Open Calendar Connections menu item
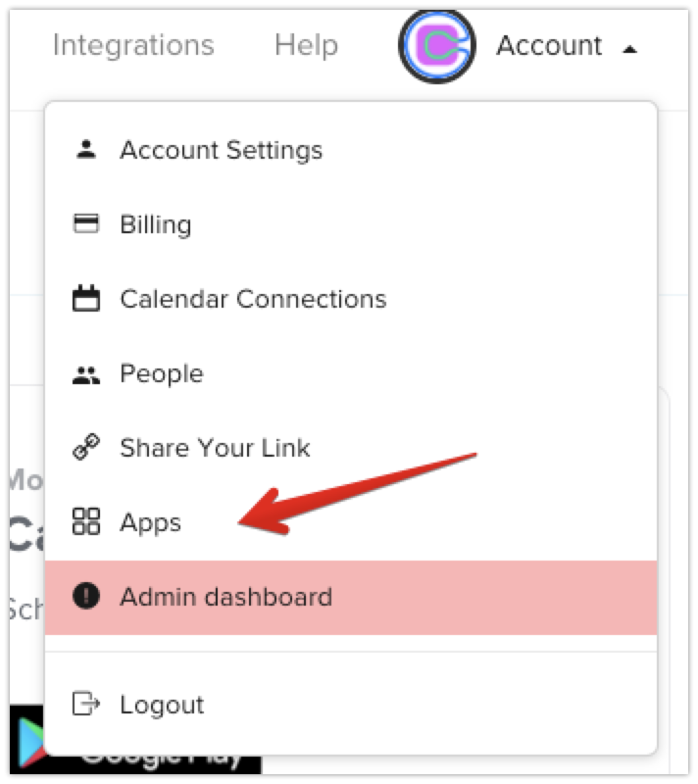 [x=351, y=299]
